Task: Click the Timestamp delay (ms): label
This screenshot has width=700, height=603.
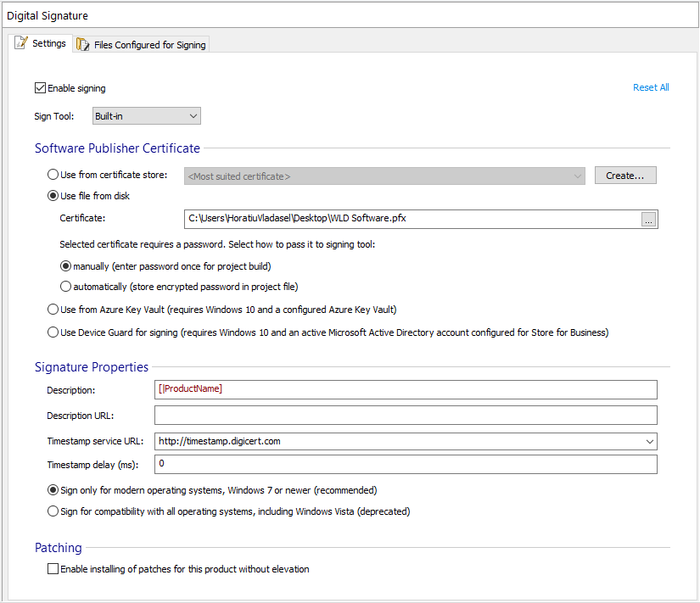Action: pyautogui.click(x=92, y=465)
